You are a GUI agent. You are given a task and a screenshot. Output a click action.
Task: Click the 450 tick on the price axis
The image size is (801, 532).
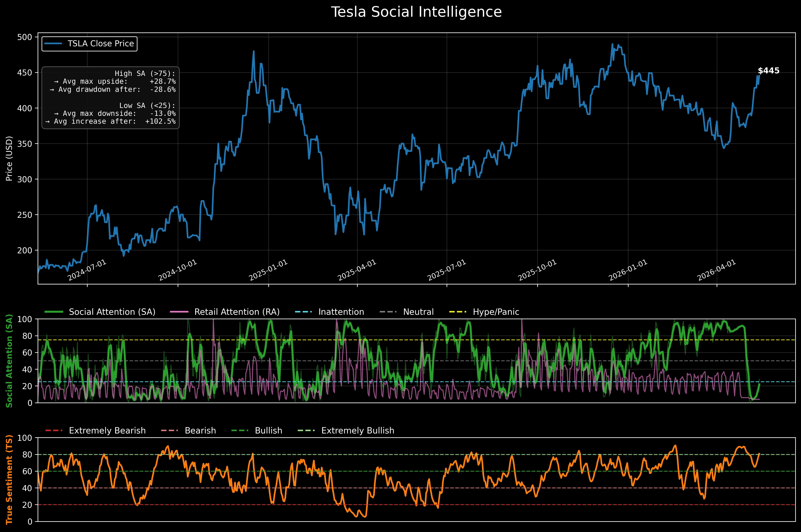24,73
